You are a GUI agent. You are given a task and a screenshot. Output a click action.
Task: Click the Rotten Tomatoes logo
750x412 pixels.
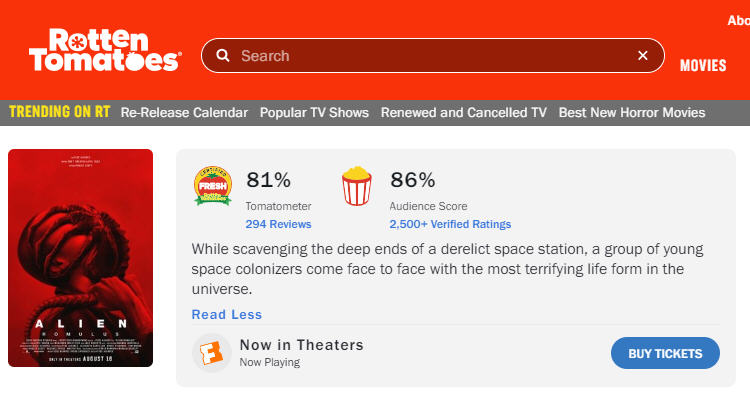[x=105, y=50]
